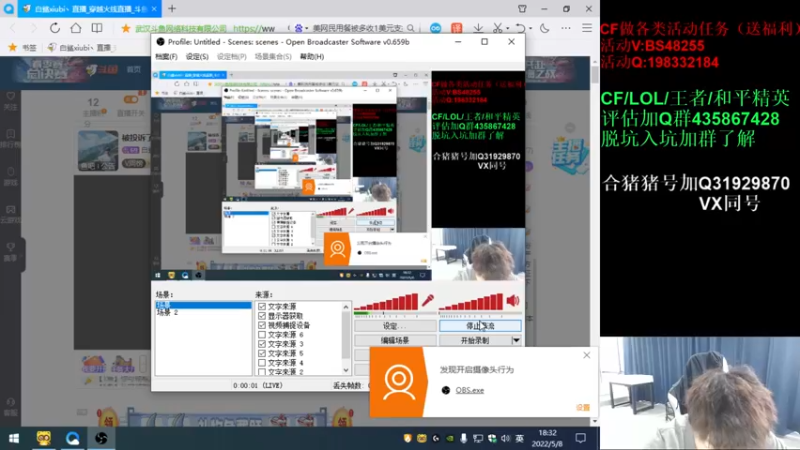Check the 文字来源 2 source
The height and width of the screenshot is (450, 800).
coord(262,372)
